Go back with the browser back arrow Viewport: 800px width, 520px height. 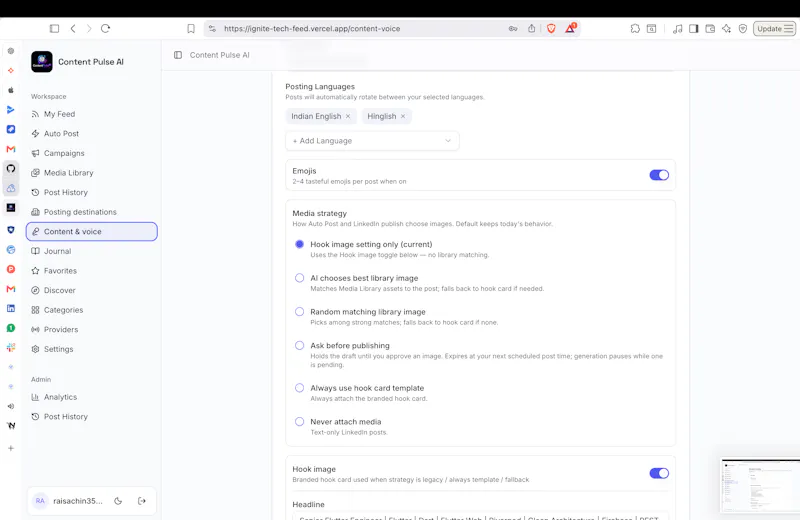tap(73, 29)
